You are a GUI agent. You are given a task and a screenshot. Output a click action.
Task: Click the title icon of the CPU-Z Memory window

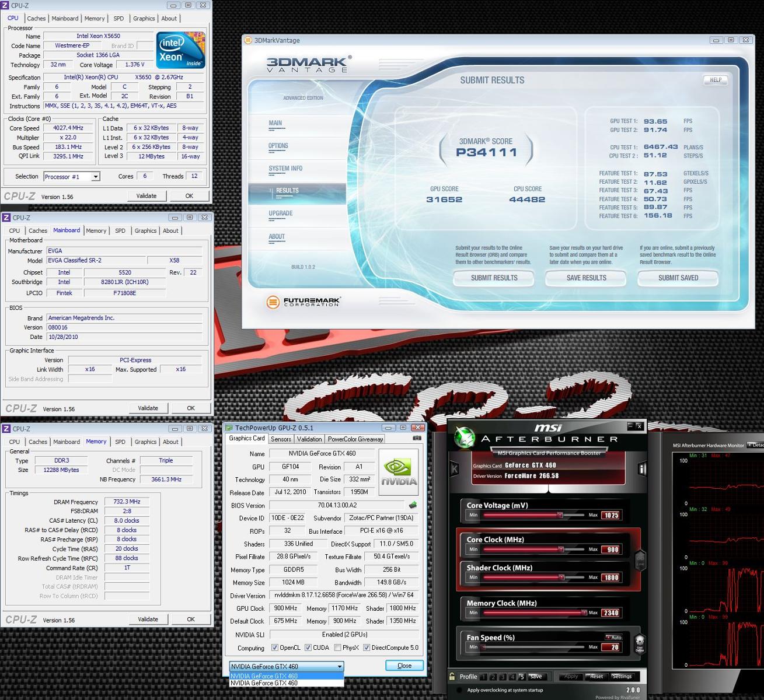click(6, 429)
